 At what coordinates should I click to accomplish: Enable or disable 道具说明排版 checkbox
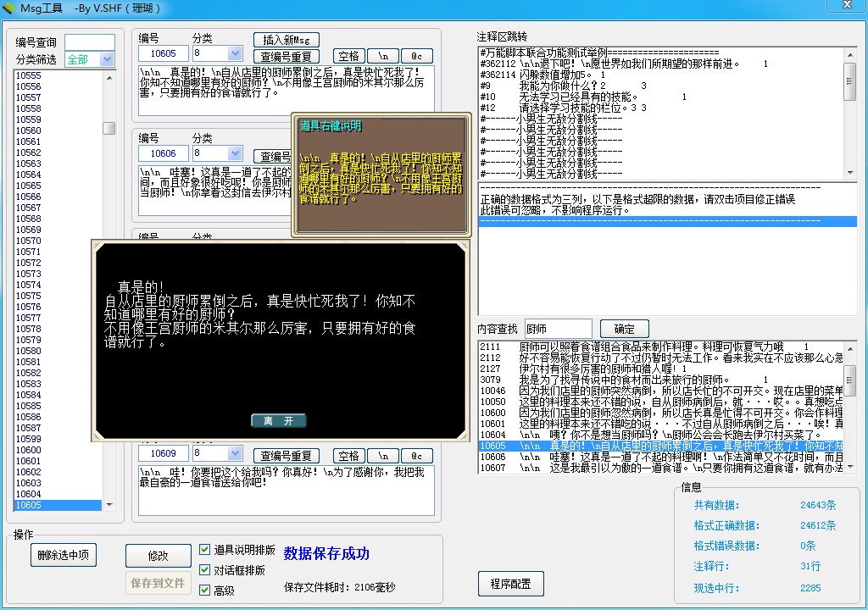pyautogui.click(x=204, y=550)
